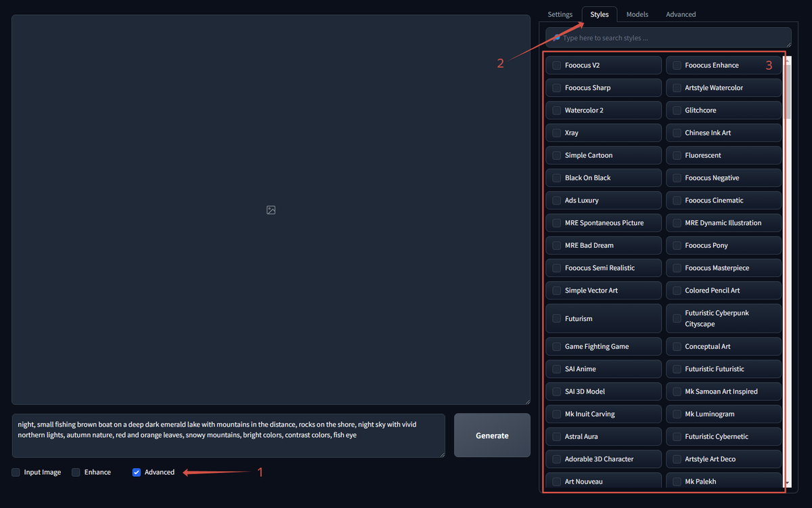Enable Simple Vector Art style
The image size is (812, 508).
pyautogui.click(x=556, y=291)
